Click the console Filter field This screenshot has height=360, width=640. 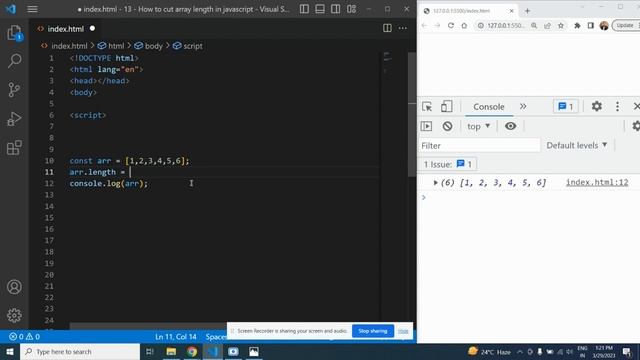[x=479, y=145]
